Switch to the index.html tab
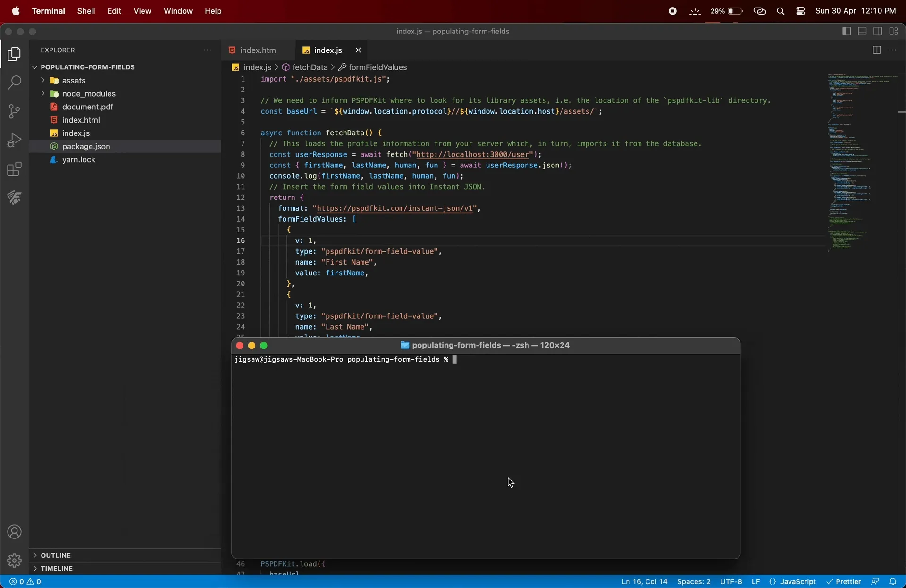 pyautogui.click(x=258, y=50)
